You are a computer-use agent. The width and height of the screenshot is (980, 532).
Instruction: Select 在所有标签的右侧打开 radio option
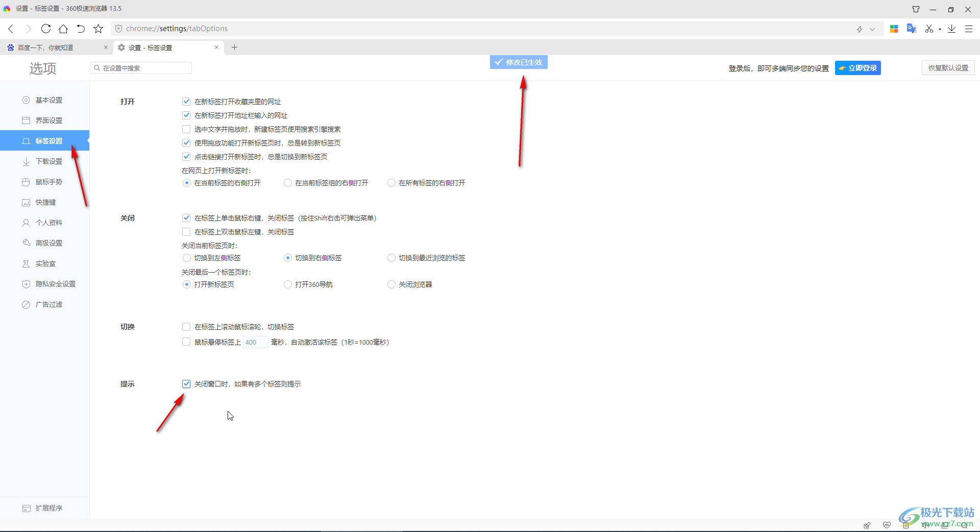click(391, 183)
